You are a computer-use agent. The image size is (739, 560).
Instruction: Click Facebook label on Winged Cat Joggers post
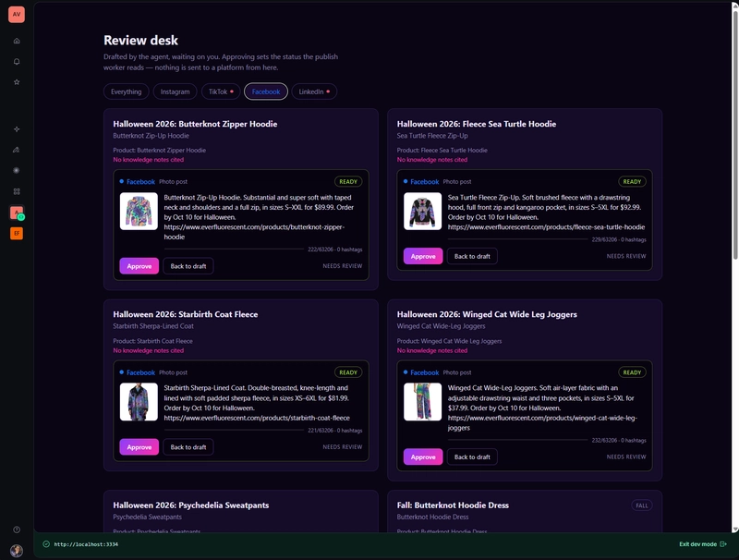coord(424,372)
